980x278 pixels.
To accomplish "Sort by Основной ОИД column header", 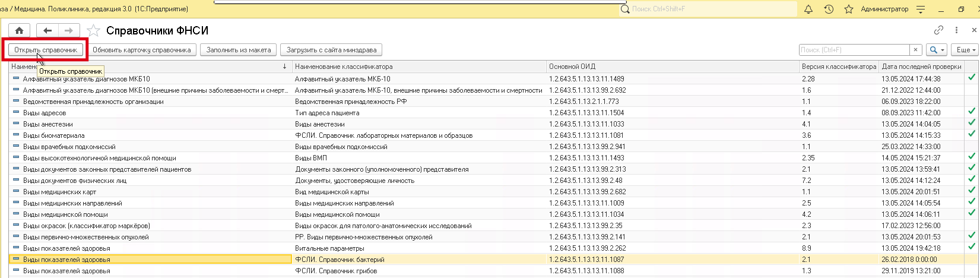I will [673, 67].
